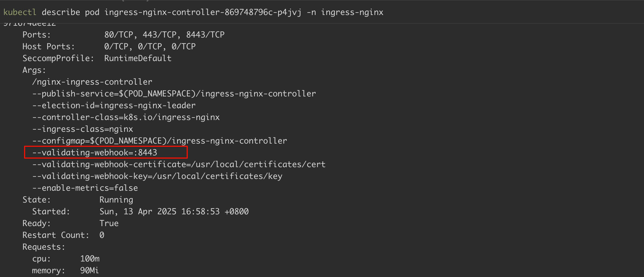Click the --publish-service argument line
This screenshot has height=277, width=644.
click(174, 94)
